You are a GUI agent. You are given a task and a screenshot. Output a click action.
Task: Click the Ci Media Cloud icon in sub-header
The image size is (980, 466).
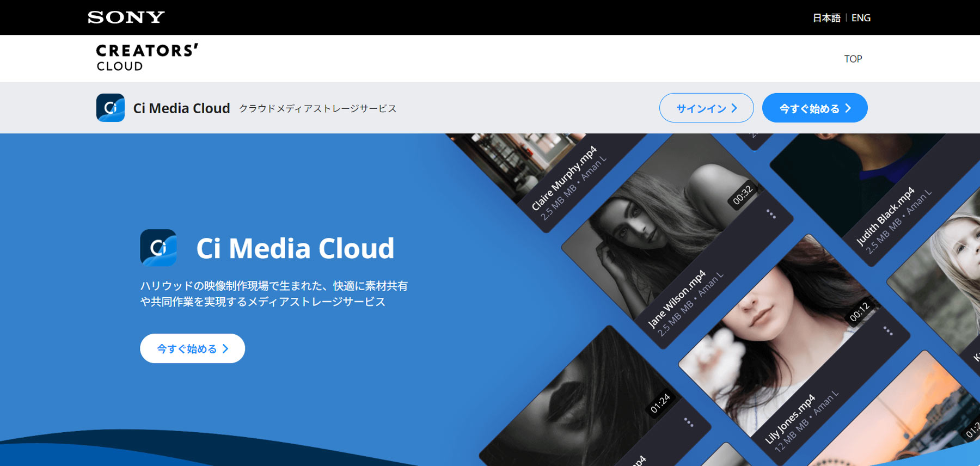[x=111, y=108]
